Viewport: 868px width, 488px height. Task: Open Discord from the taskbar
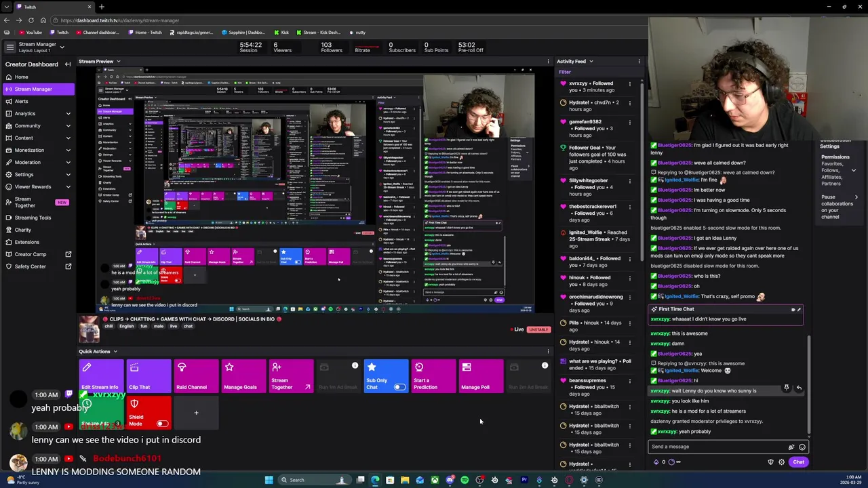(x=450, y=480)
